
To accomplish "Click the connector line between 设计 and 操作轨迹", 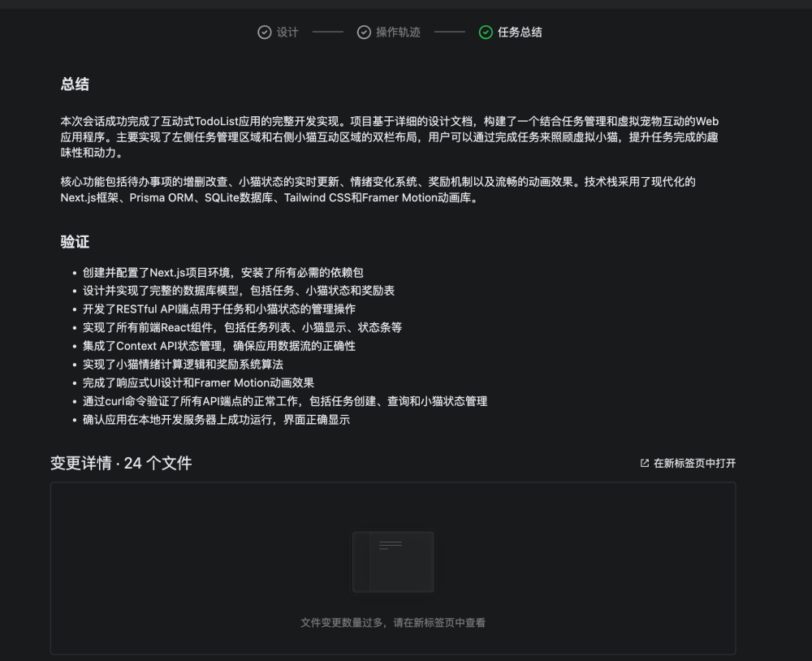I will click(x=326, y=32).
